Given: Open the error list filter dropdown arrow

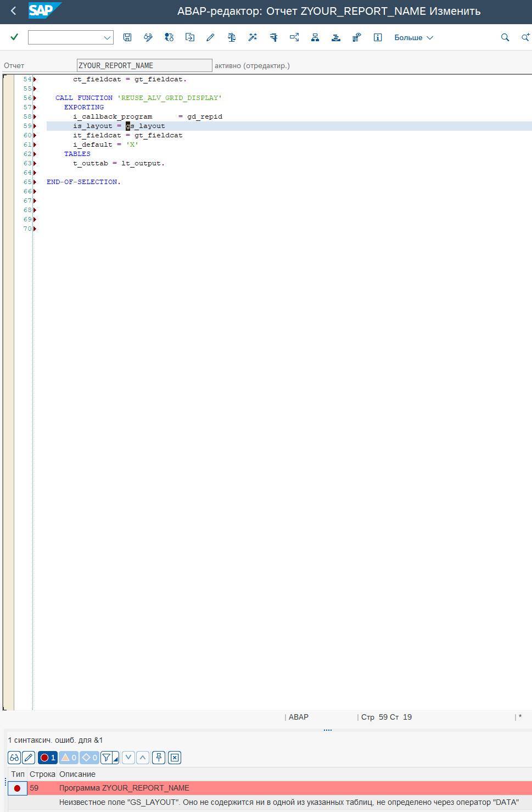Looking at the screenshot, I should point(116,760).
